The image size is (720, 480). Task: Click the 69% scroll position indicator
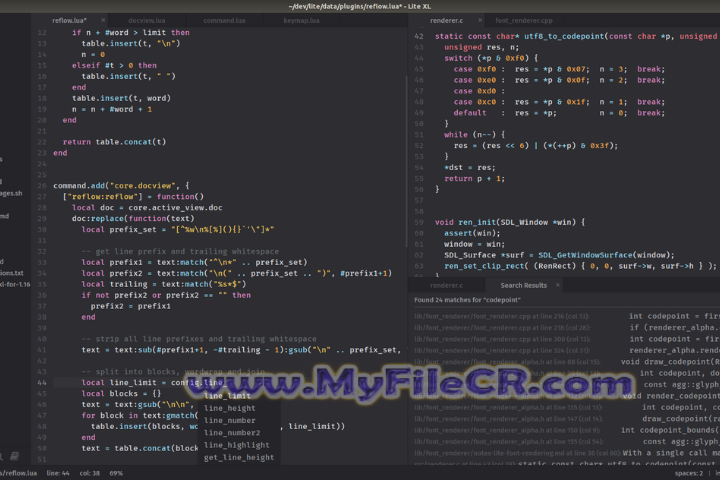(116, 472)
